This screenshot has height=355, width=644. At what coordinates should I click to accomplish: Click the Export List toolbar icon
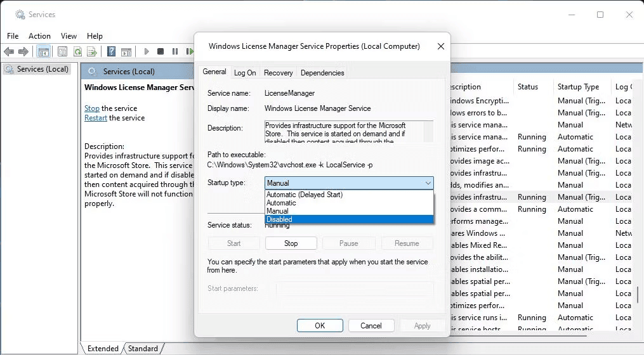[x=92, y=51]
